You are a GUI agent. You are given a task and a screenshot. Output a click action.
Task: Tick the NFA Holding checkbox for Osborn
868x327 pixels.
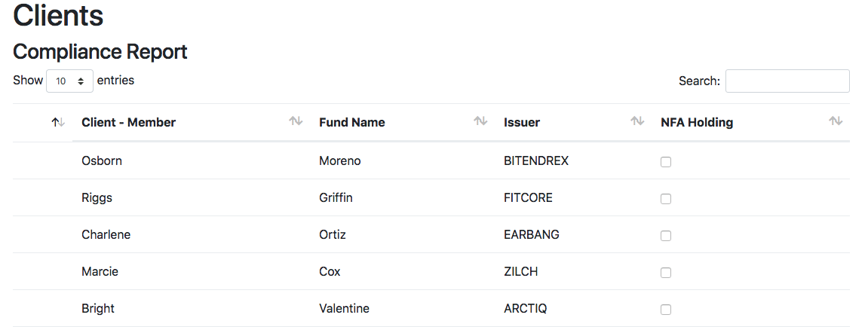666,162
